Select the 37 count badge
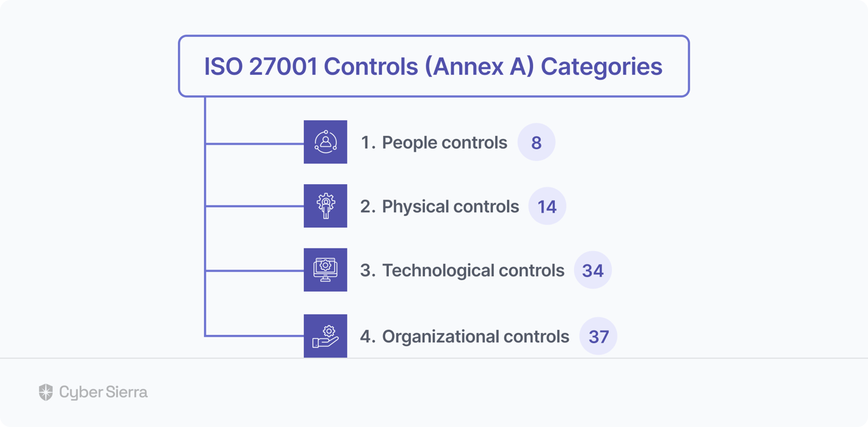This screenshot has width=868, height=427. (599, 336)
